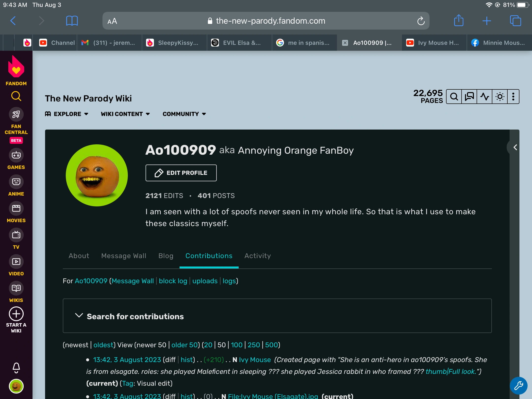
Task: Expand Search for contributions panel
Action: (x=135, y=316)
